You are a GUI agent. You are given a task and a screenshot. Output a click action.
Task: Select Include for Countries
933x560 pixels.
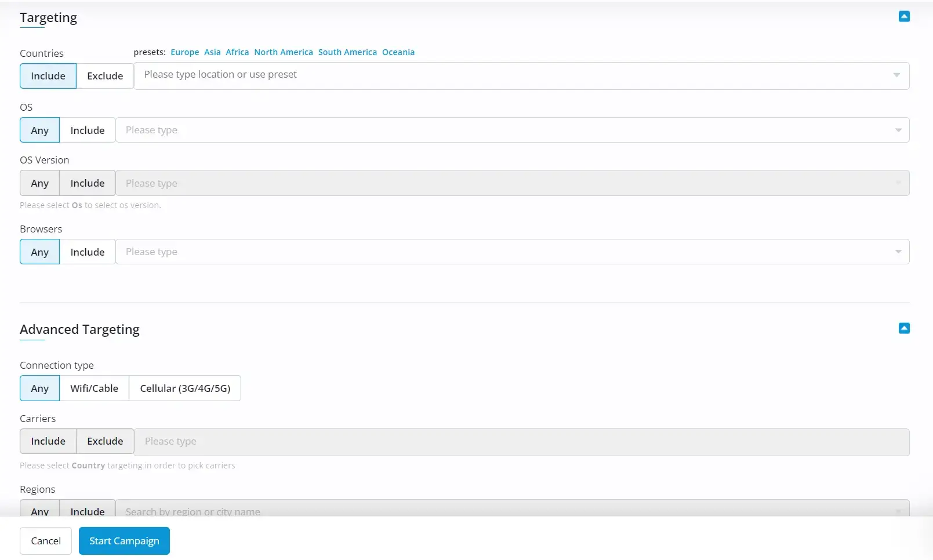48,76
